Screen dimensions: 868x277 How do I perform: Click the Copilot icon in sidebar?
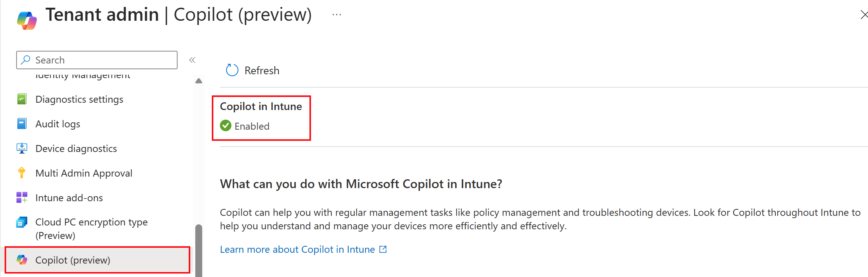coord(22,260)
